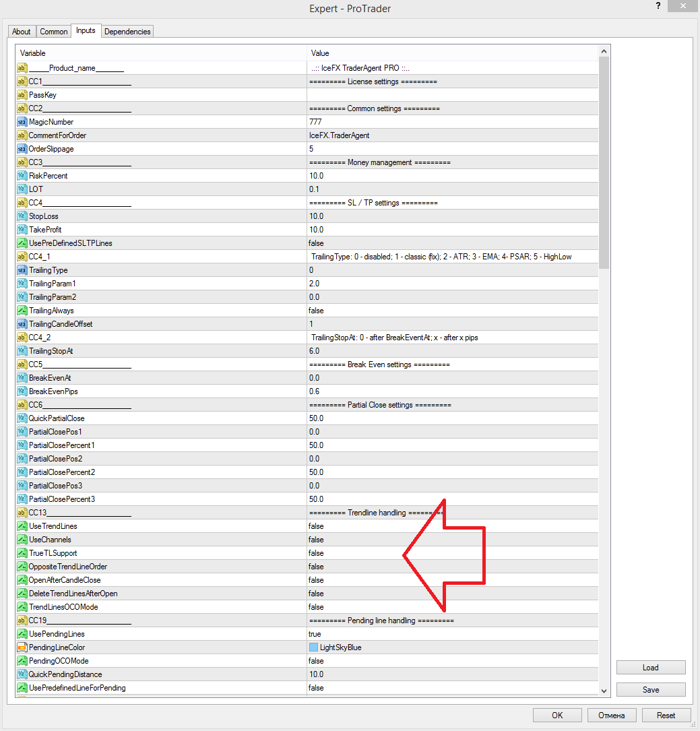Click the double icon beside QuickPartialClose

22,418
